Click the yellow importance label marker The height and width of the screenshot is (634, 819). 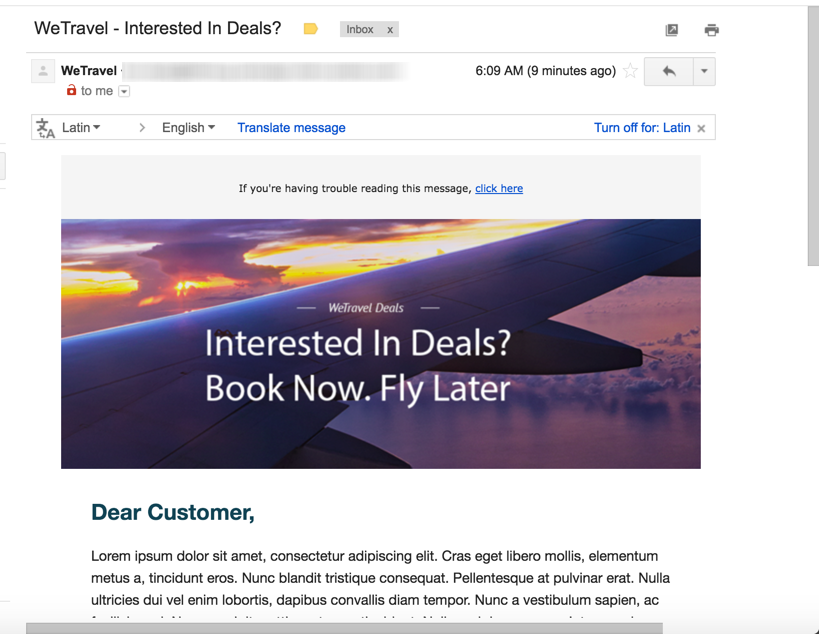click(311, 29)
